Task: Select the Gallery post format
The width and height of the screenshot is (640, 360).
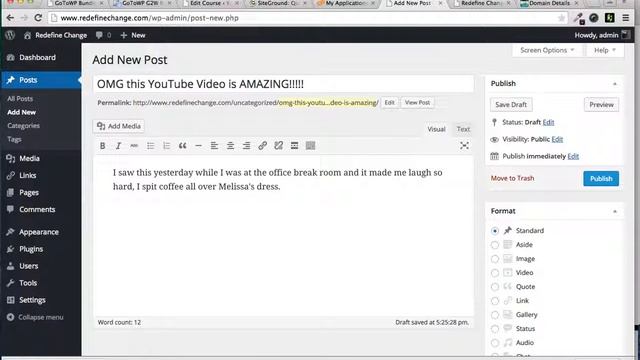Action: [x=495, y=315]
